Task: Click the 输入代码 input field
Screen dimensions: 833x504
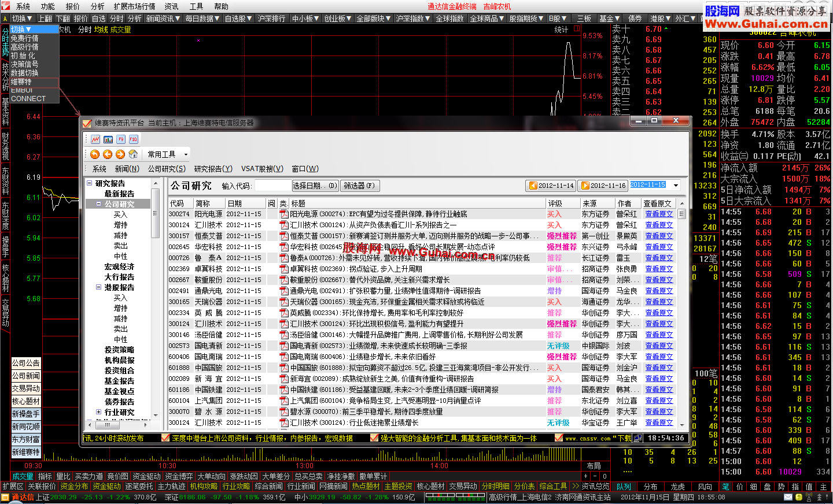Action: click(272, 186)
